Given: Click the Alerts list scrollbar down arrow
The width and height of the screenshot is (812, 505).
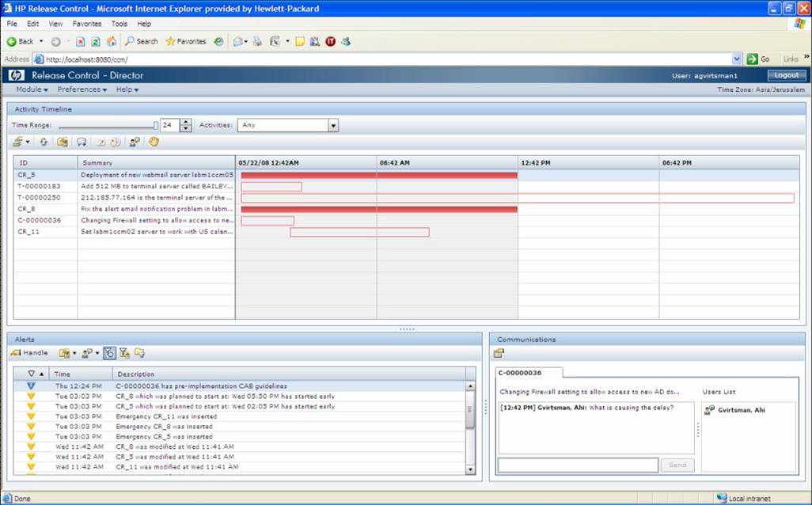Looking at the screenshot, I should pos(470,470).
